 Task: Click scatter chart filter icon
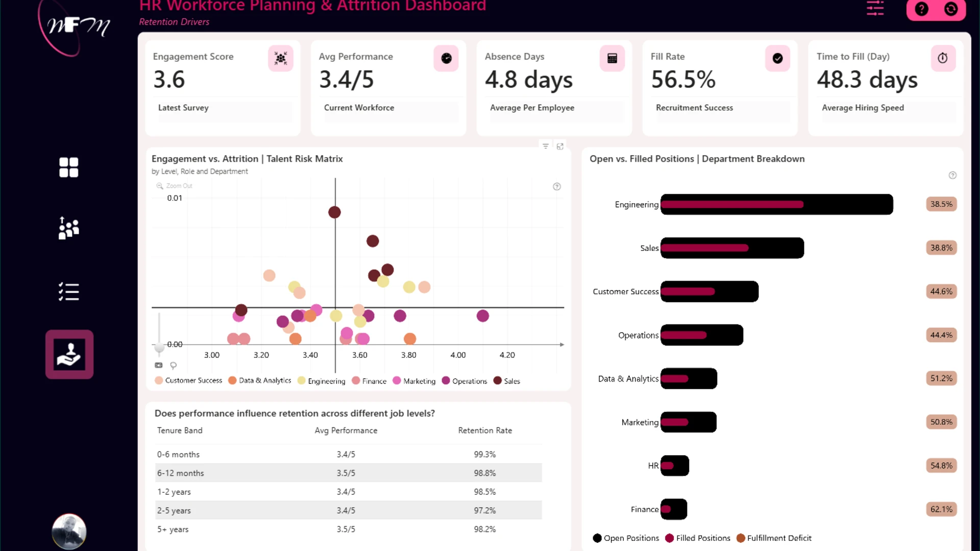tap(545, 146)
